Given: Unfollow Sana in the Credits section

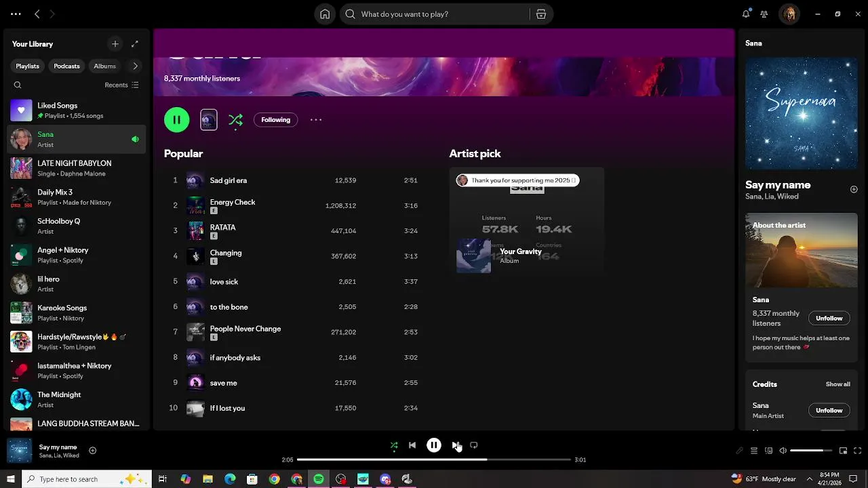Looking at the screenshot, I should [x=829, y=410].
